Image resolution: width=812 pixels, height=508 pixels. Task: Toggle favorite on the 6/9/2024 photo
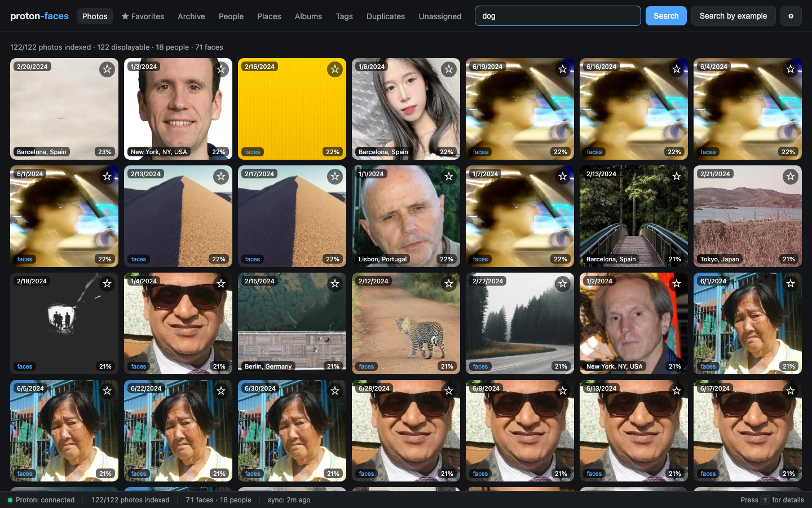click(x=563, y=391)
